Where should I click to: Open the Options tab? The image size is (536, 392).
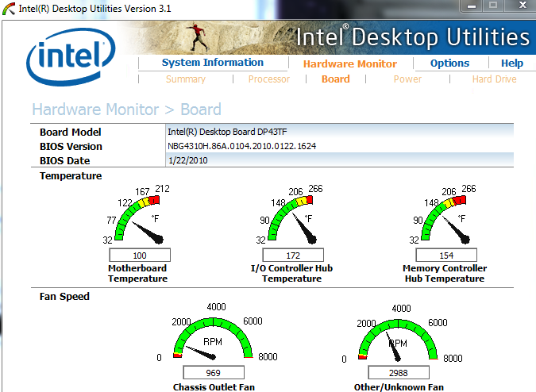point(449,63)
